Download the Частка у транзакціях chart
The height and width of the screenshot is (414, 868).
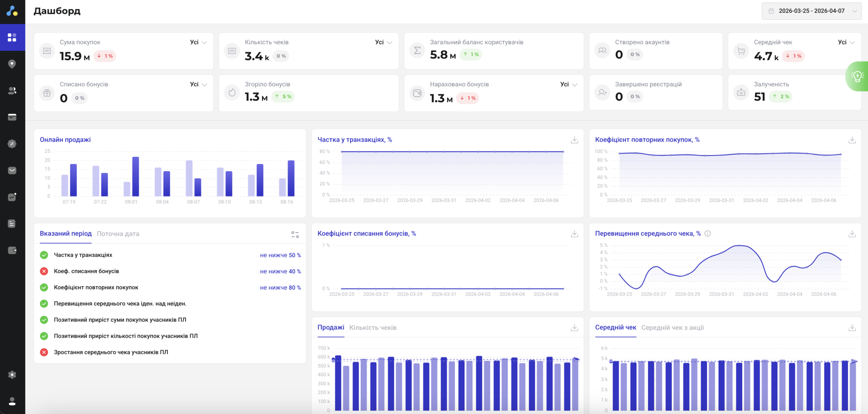[574, 140]
